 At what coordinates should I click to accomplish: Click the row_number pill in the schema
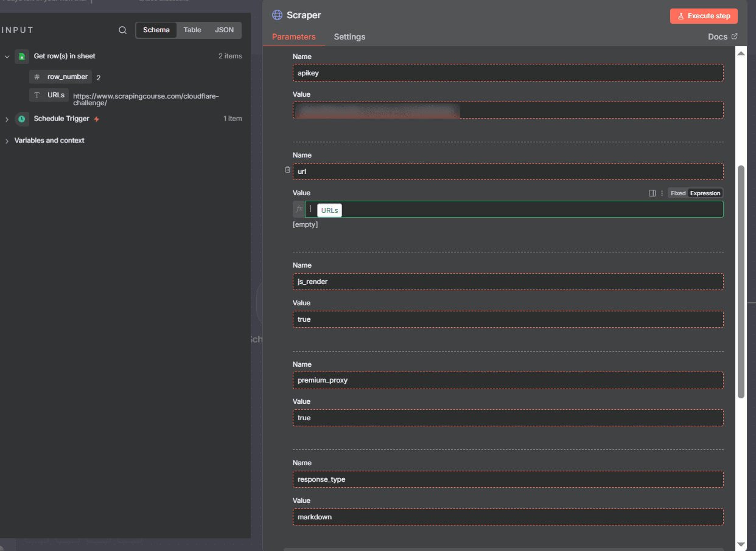pyautogui.click(x=61, y=77)
